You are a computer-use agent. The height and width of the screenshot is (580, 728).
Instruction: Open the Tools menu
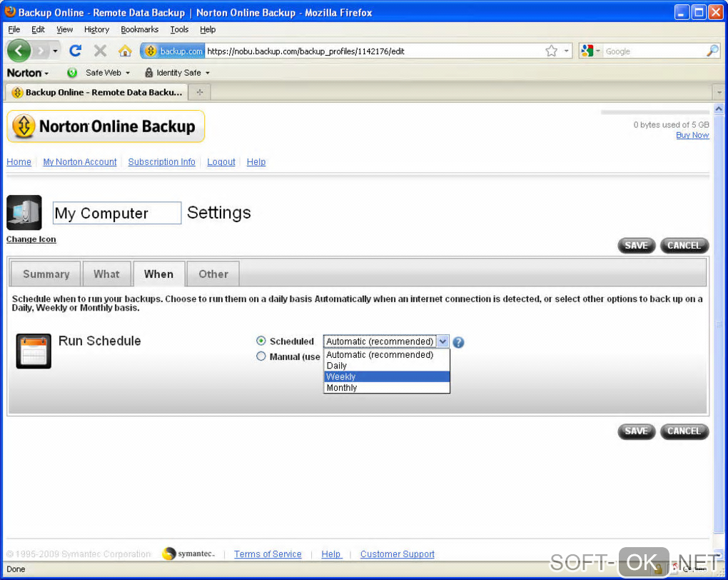[x=179, y=29]
